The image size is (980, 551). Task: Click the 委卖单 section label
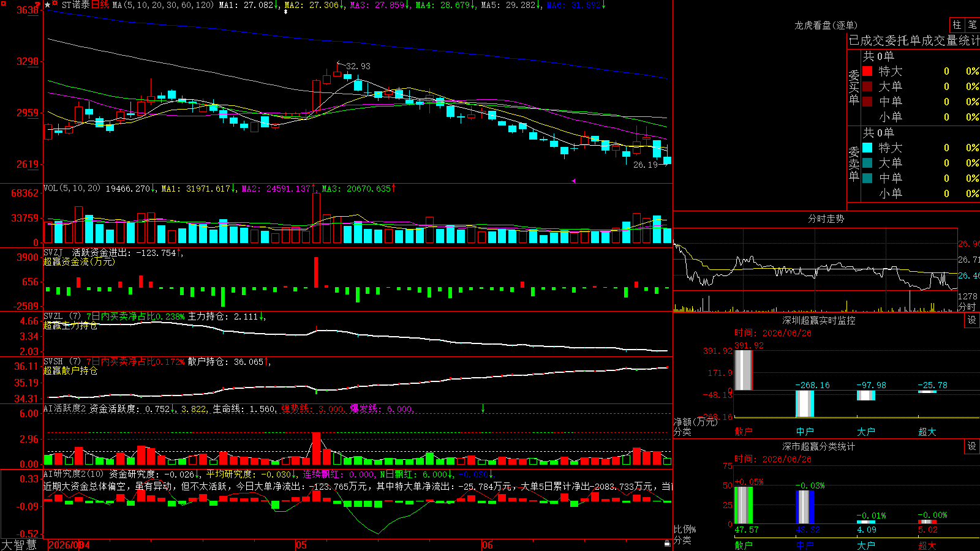click(854, 163)
